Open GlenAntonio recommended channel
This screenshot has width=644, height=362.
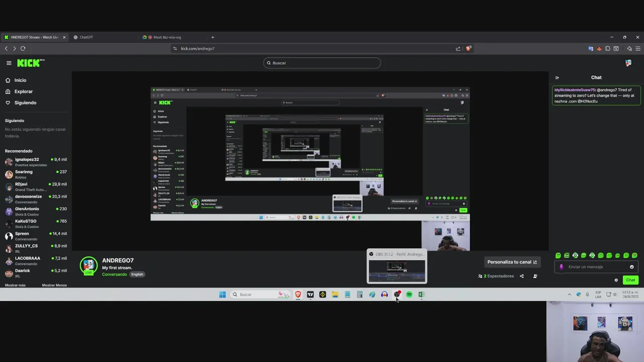coord(36,211)
